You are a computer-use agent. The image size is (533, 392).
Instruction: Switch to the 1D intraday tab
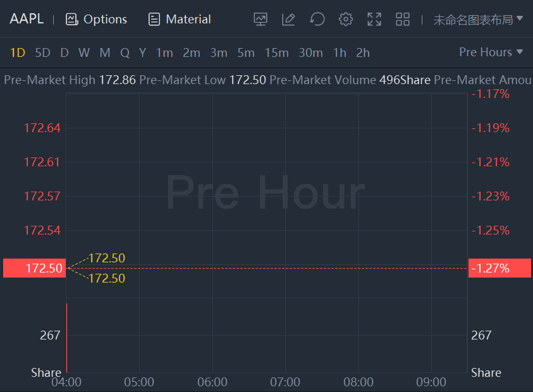[17, 53]
